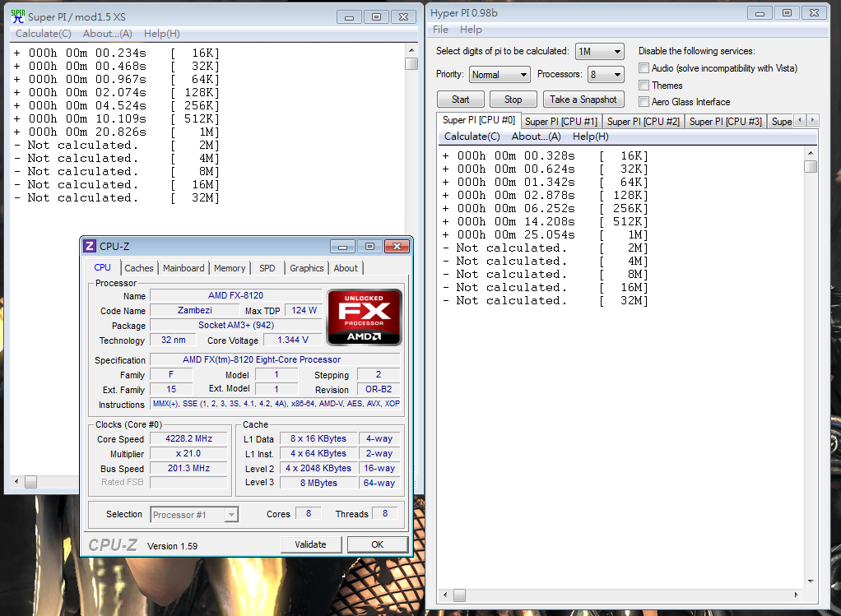This screenshot has height=616, width=841.
Task: Open the CPU-Z Processor #1 selection dropdown
Action: click(194, 515)
